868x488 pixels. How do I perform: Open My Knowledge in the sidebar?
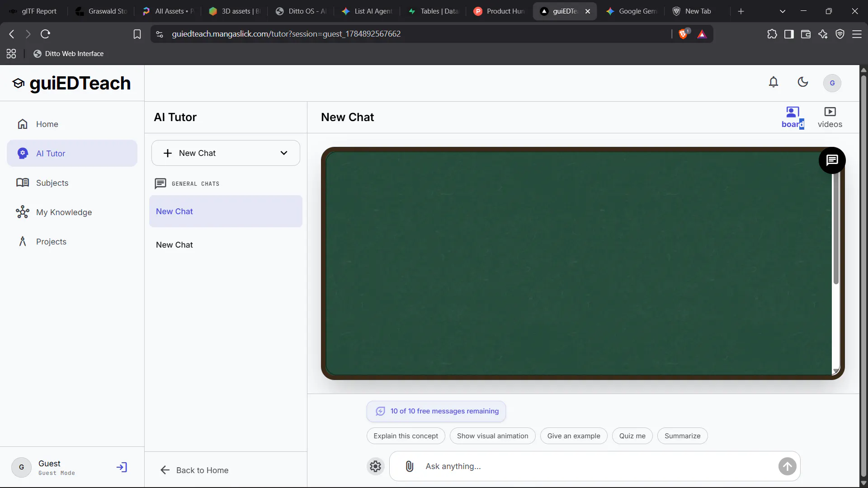tap(72, 212)
